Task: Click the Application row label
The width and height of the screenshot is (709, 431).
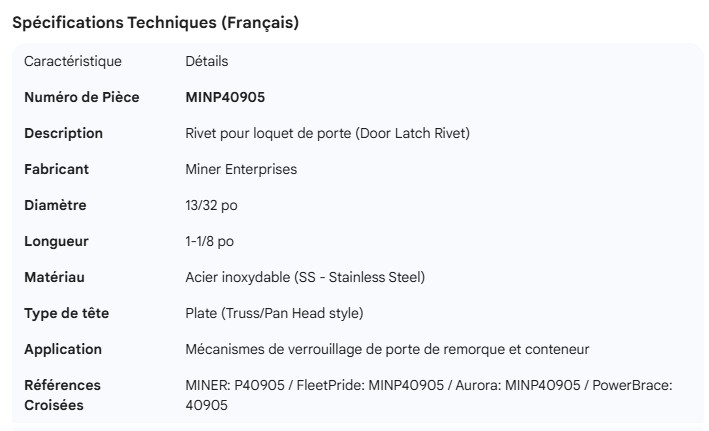Action: 63,349
